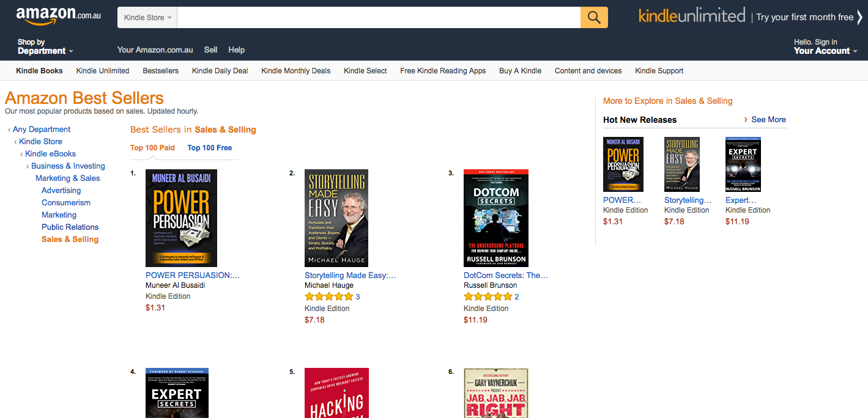Switch to the Top 100 Free tab
This screenshot has height=418, width=868.
[x=209, y=148]
